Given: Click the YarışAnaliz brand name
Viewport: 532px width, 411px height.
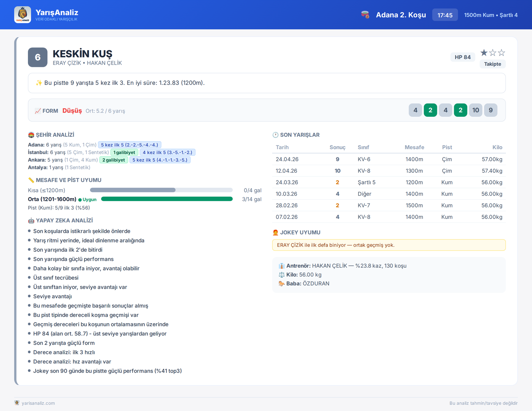Looking at the screenshot, I should pos(57,12).
